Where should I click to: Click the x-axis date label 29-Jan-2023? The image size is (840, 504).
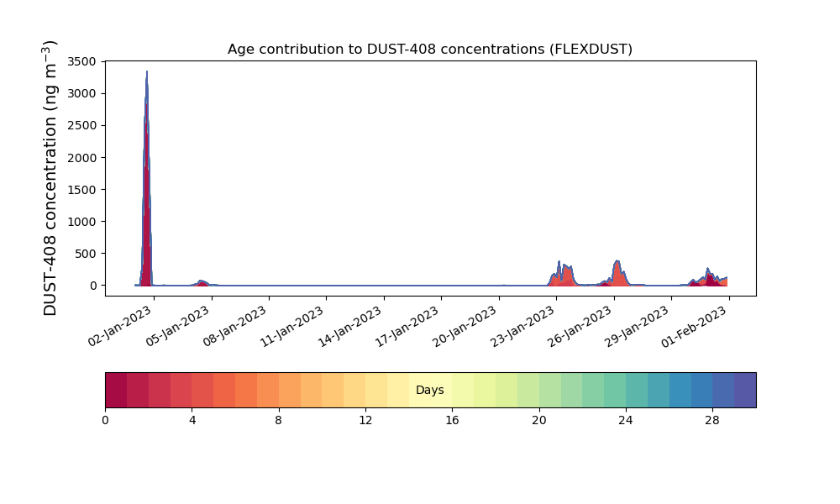point(638,325)
